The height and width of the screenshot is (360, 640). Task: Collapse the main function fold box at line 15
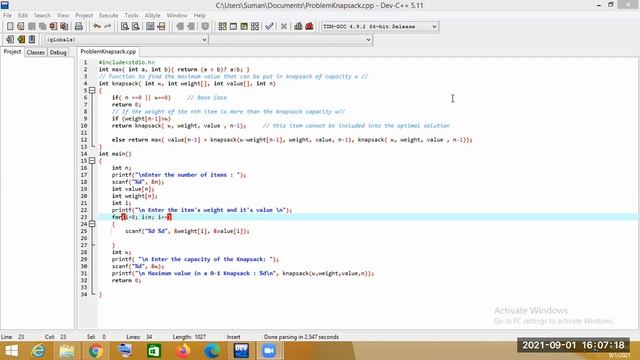click(x=92, y=161)
